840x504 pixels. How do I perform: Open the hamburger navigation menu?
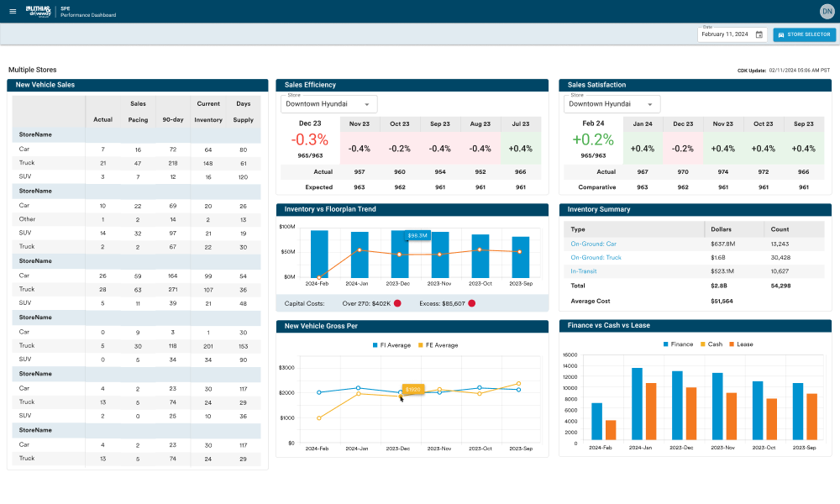[13, 12]
